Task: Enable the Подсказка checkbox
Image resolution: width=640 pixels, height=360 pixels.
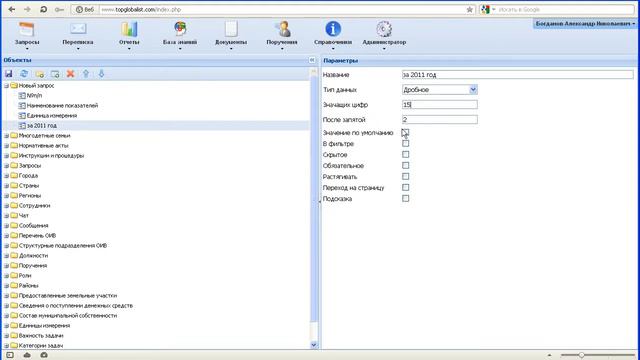Action: point(405,198)
